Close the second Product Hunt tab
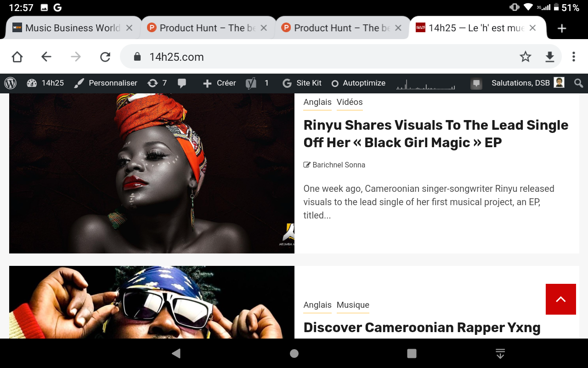This screenshot has width=588, height=368. point(398,28)
